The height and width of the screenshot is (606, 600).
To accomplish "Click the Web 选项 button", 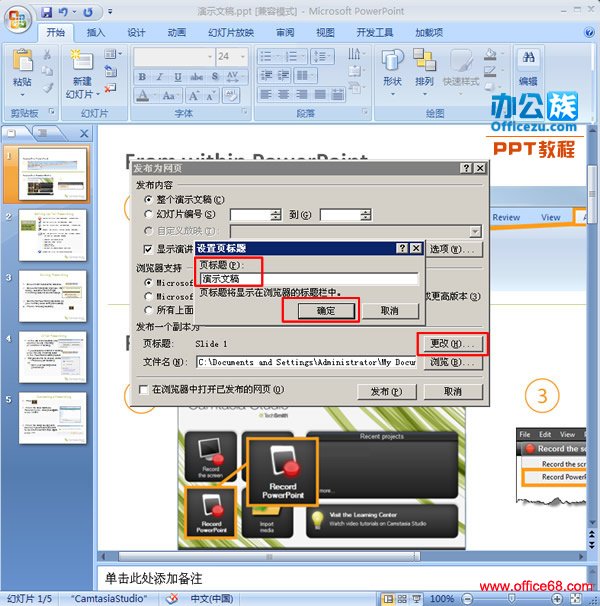I will point(452,249).
